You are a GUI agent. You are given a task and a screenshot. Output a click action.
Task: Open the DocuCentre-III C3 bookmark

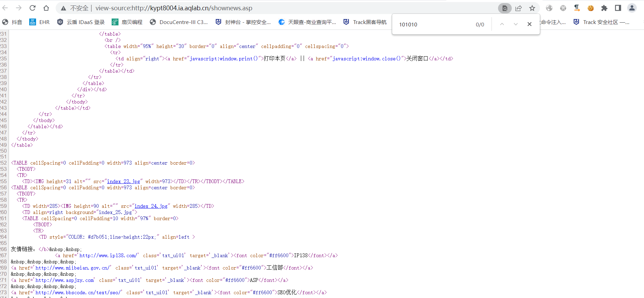pyautogui.click(x=179, y=22)
